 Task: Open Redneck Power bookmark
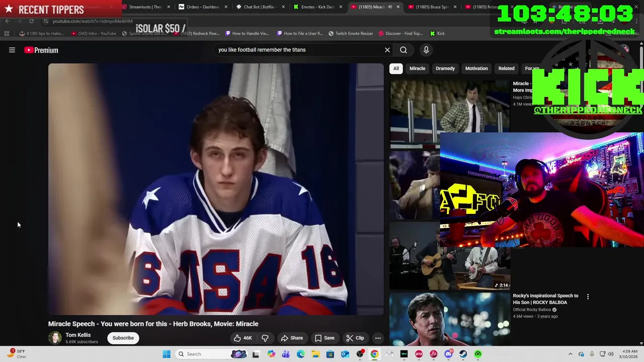pyautogui.click(x=196, y=34)
